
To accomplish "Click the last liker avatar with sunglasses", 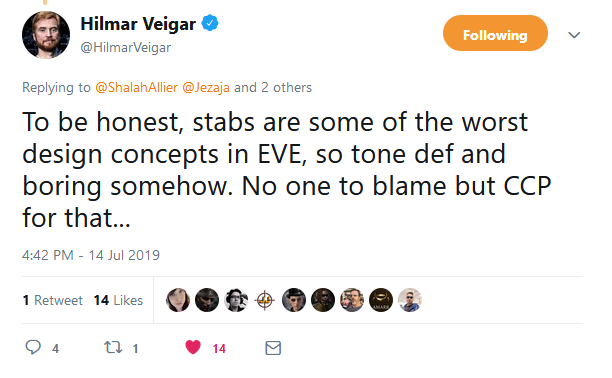I will coord(410,300).
